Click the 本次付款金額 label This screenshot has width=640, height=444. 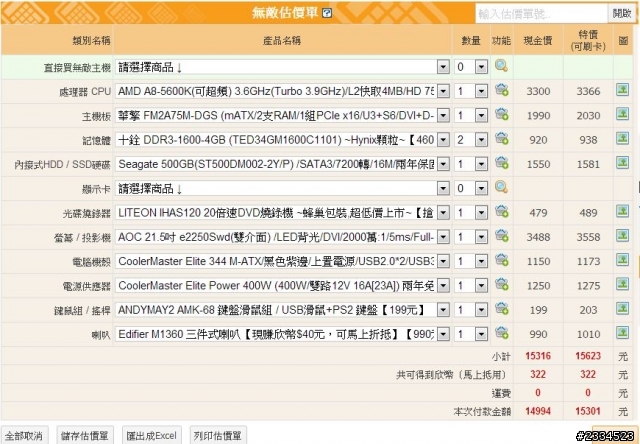pos(482,412)
